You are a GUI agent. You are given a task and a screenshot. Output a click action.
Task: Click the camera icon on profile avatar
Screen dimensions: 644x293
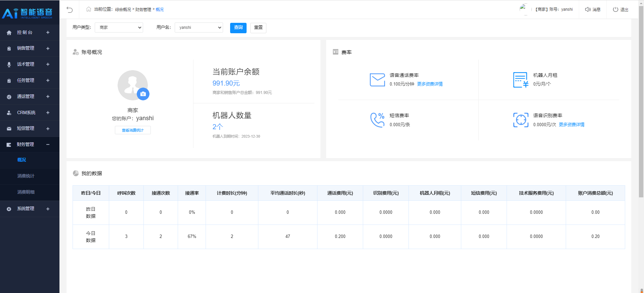[x=143, y=94]
